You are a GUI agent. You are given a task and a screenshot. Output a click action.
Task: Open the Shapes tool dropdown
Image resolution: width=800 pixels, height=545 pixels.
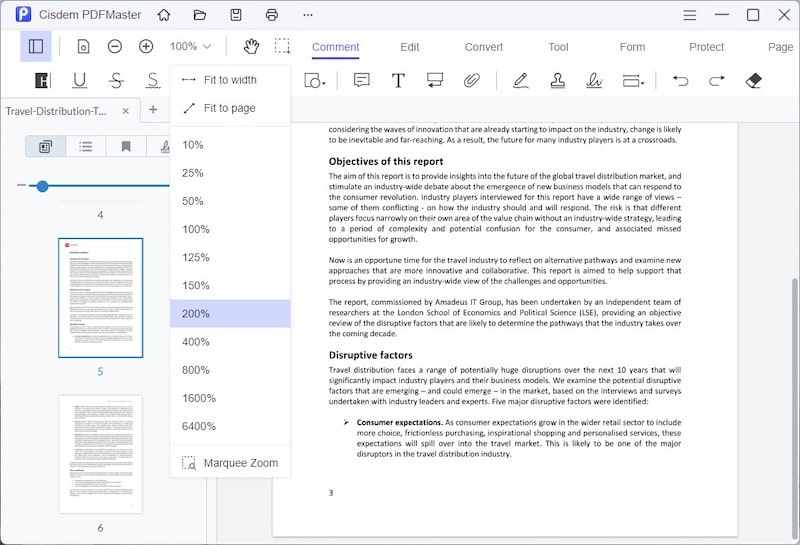point(315,80)
